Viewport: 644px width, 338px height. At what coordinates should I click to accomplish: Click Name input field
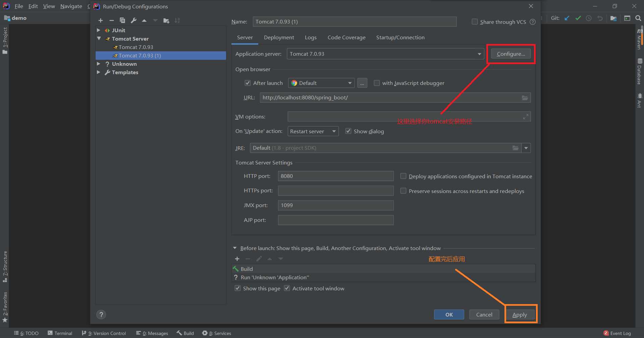355,22
